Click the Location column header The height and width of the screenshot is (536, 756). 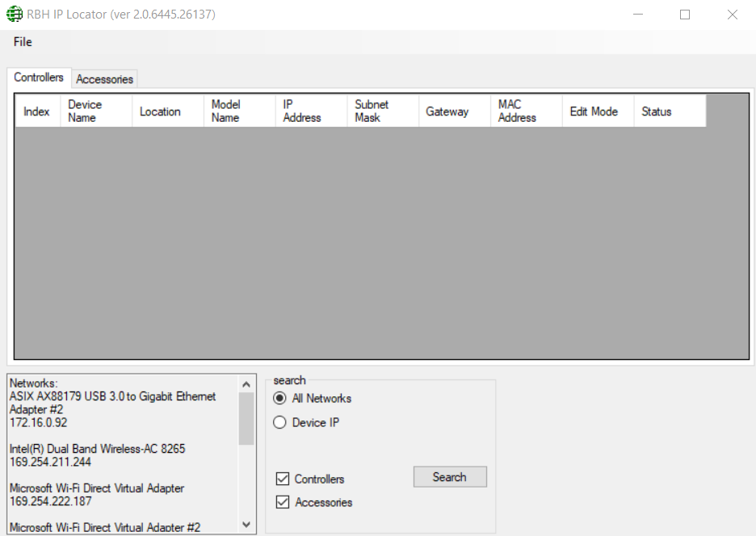click(168, 111)
